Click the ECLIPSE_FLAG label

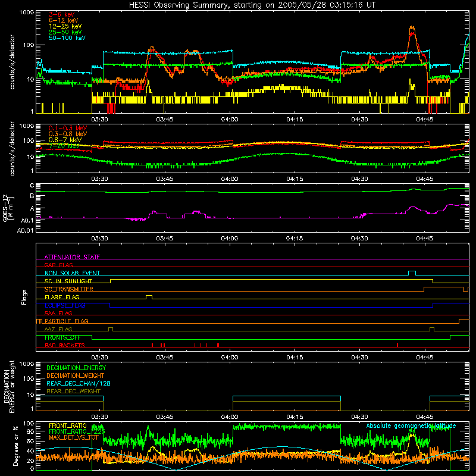(65, 305)
